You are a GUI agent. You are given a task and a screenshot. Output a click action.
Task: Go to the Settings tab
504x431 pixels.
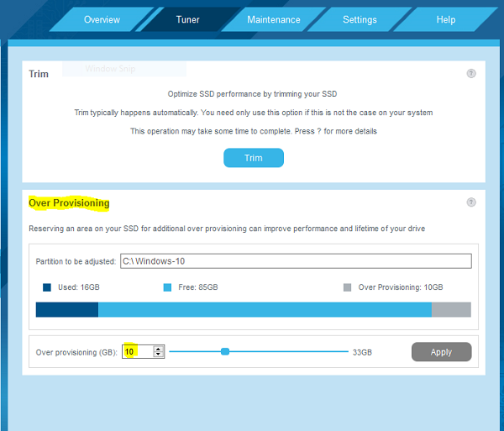[x=360, y=19]
